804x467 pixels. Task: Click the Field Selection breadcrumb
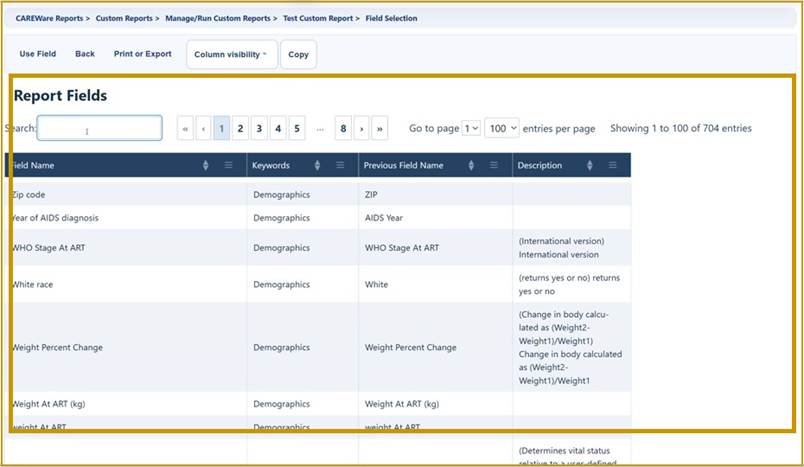point(391,18)
